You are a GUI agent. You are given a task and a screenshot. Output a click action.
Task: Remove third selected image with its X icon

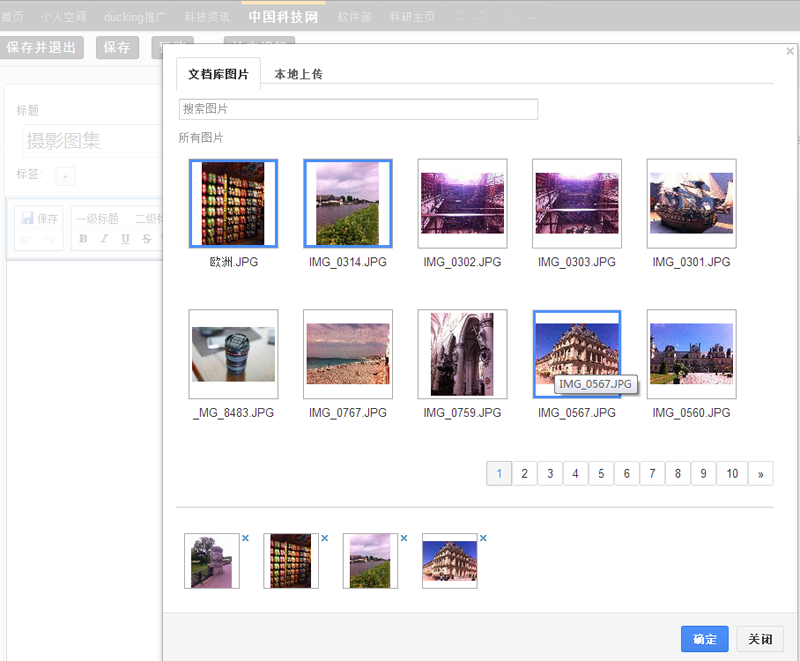coord(404,538)
